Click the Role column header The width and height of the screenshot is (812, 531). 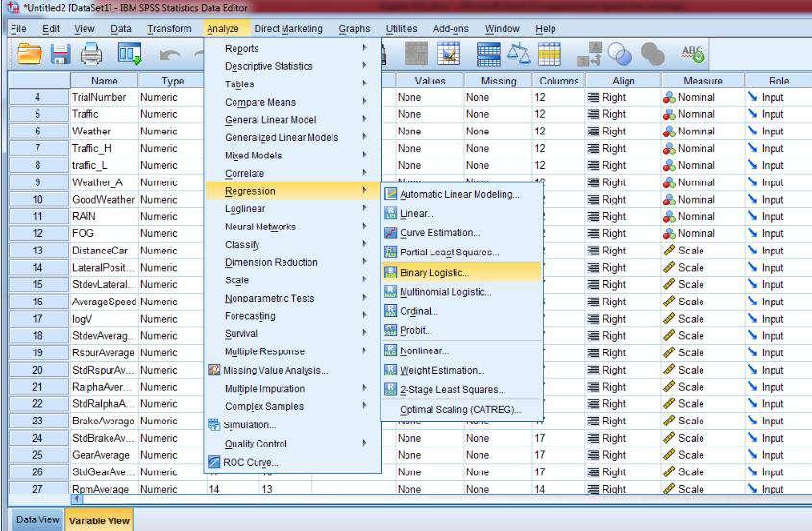click(x=778, y=81)
